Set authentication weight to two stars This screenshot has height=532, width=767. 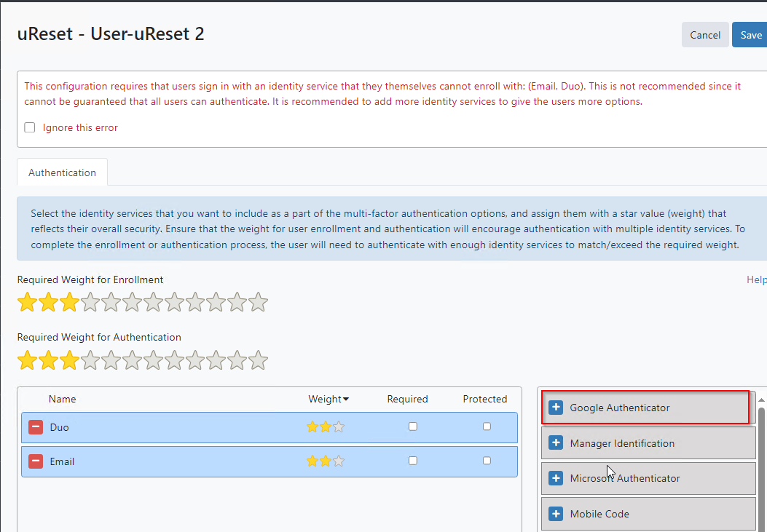[x=48, y=360]
